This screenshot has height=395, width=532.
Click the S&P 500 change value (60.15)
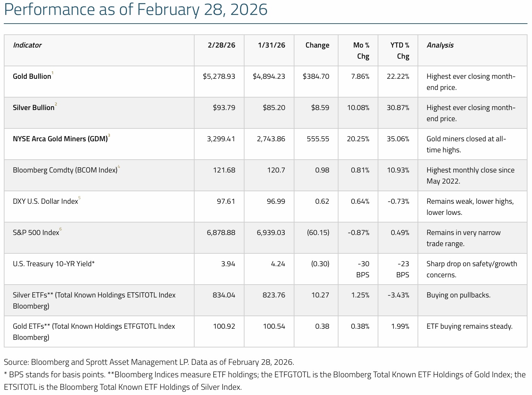click(318, 233)
